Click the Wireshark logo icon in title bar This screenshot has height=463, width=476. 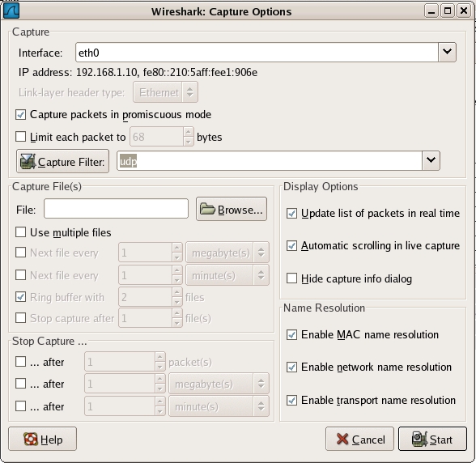click(11, 11)
